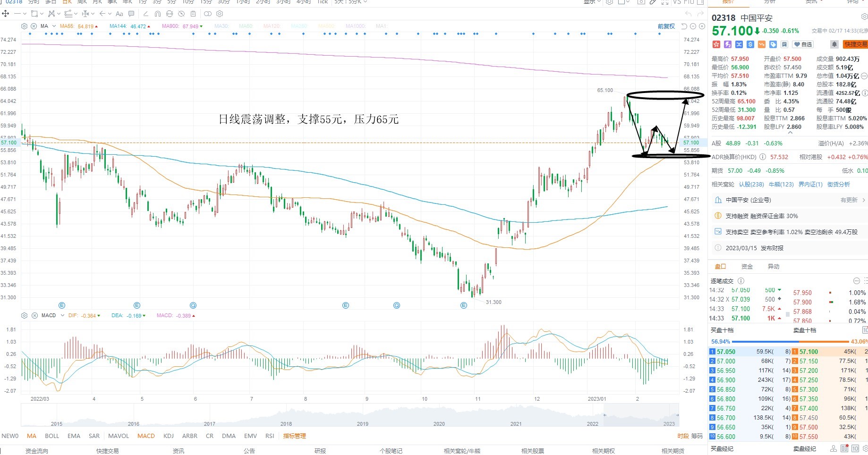
Task: Toggle the magnet snap drawing tool
Action: 158,14
